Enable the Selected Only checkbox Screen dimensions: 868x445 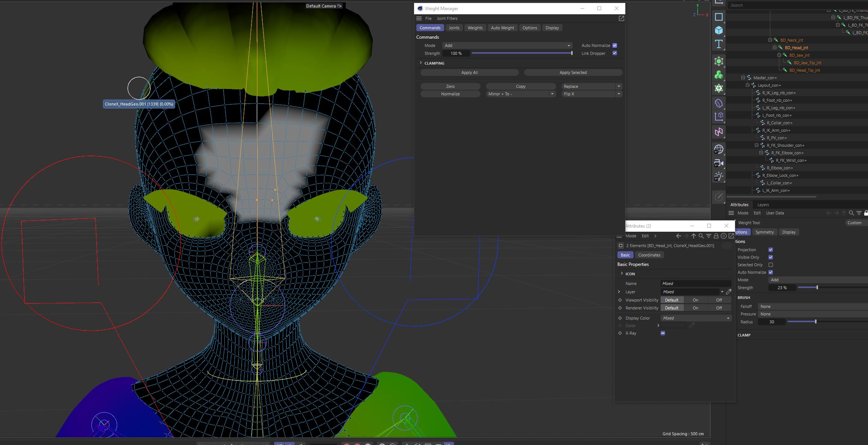771,265
